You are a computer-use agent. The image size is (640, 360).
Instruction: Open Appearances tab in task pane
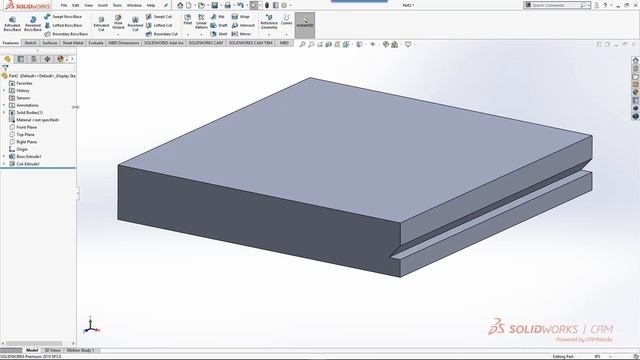636,92
